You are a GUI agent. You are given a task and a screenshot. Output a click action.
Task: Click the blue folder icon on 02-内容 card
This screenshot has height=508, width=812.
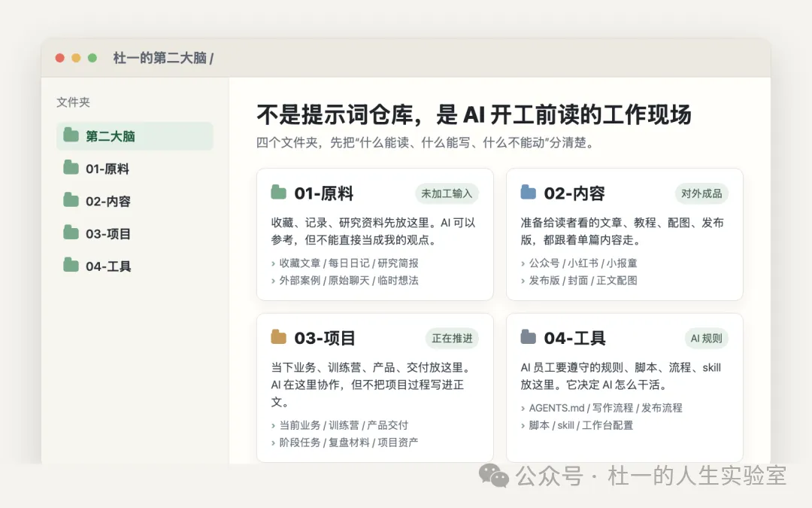[x=529, y=193]
